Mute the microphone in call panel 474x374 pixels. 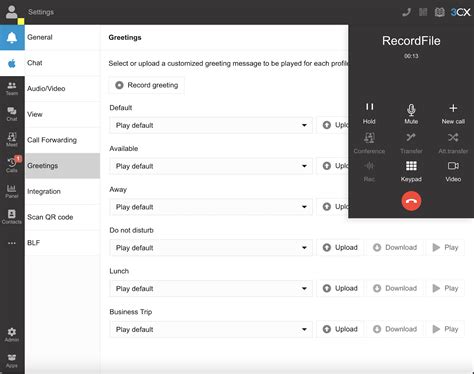(411, 114)
